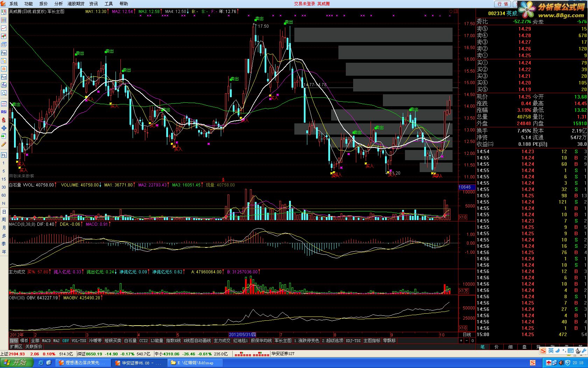
Task: Click the red diamond marker at chart top-right
Action: tap(451, 11)
